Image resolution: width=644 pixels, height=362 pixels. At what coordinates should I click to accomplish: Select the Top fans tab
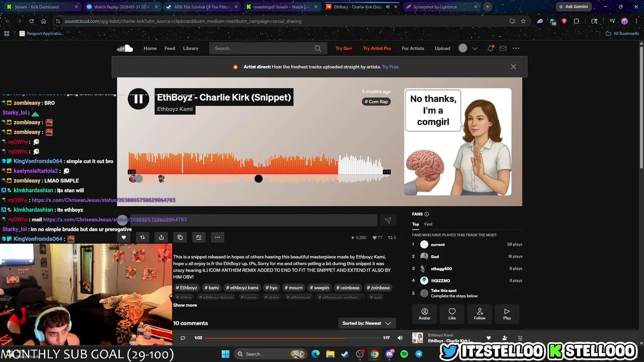tap(416, 224)
